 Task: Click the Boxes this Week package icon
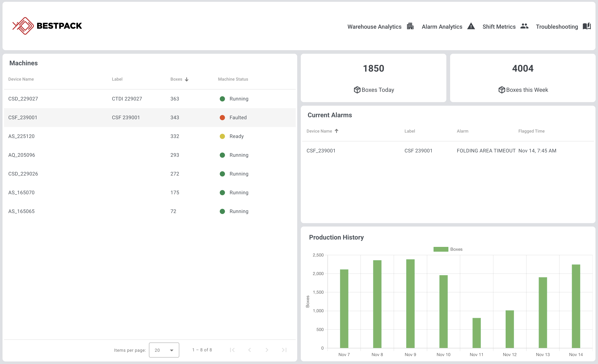(502, 90)
